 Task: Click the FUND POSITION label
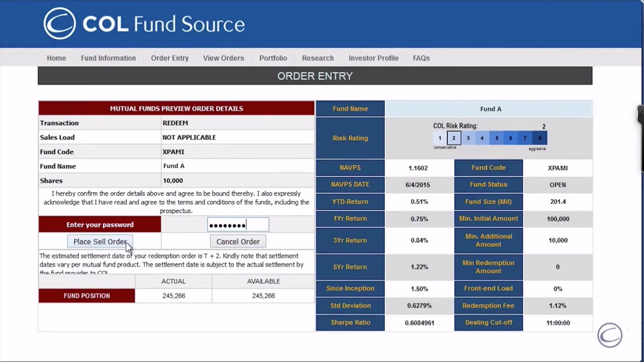(87, 296)
